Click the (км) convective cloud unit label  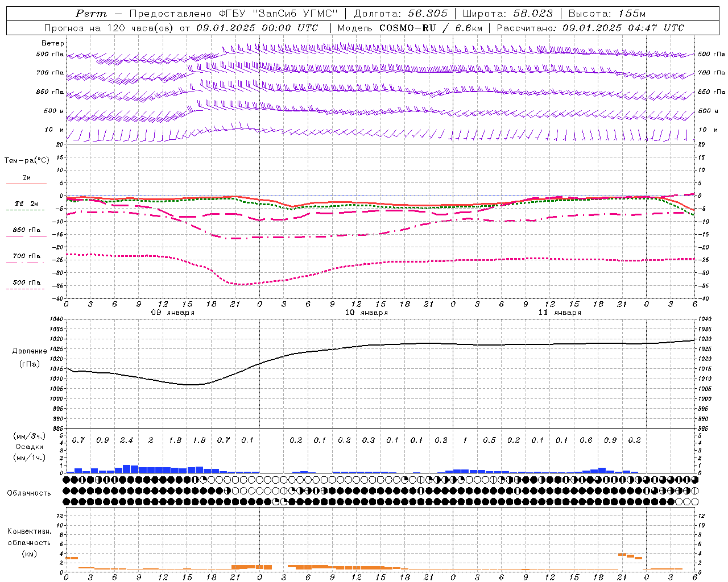coord(29,554)
